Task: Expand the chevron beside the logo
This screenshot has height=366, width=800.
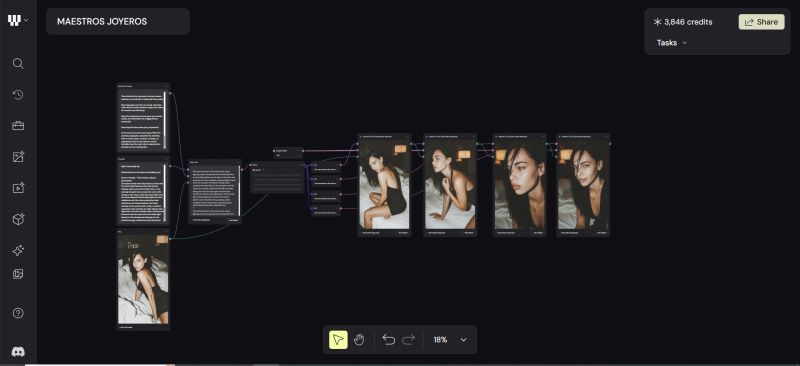Action: pyautogui.click(x=26, y=21)
